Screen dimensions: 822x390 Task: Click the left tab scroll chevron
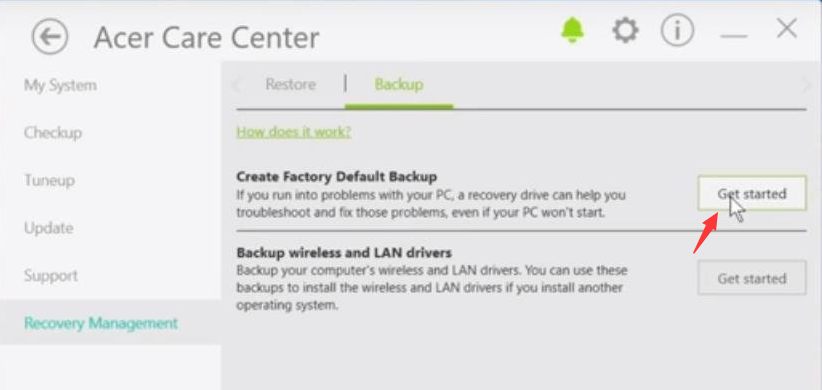click(236, 85)
